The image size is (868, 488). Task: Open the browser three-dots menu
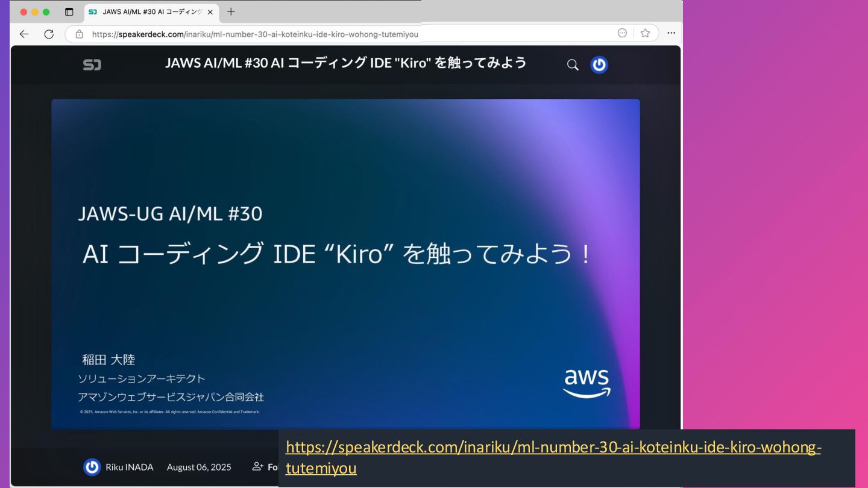671,33
